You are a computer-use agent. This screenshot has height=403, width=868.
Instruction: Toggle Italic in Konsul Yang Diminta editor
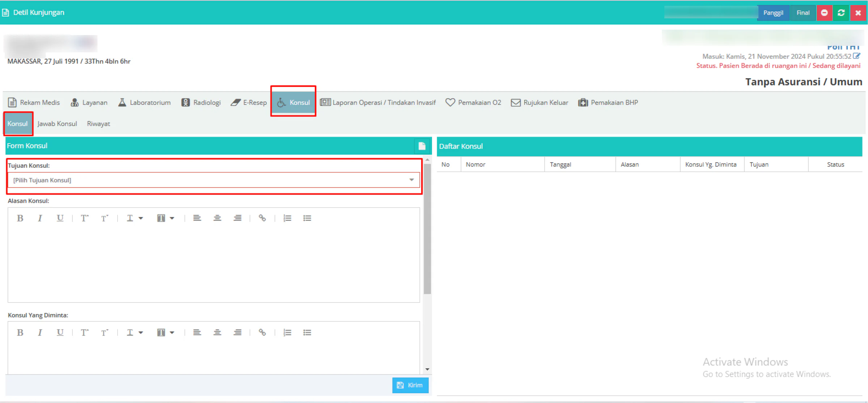click(x=40, y=333)
